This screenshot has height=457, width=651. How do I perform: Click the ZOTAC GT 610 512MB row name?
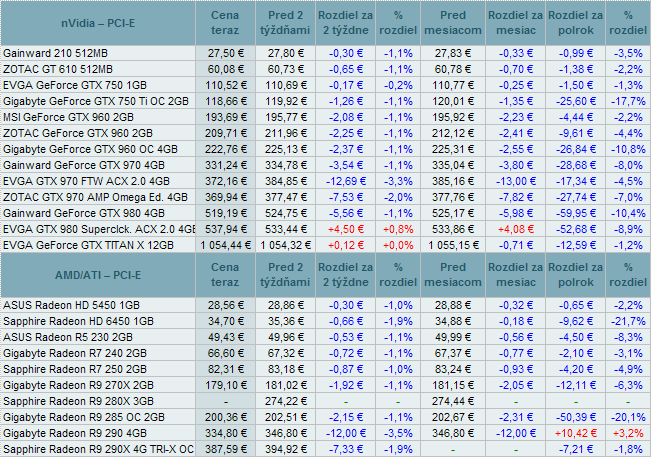(58, 69)
